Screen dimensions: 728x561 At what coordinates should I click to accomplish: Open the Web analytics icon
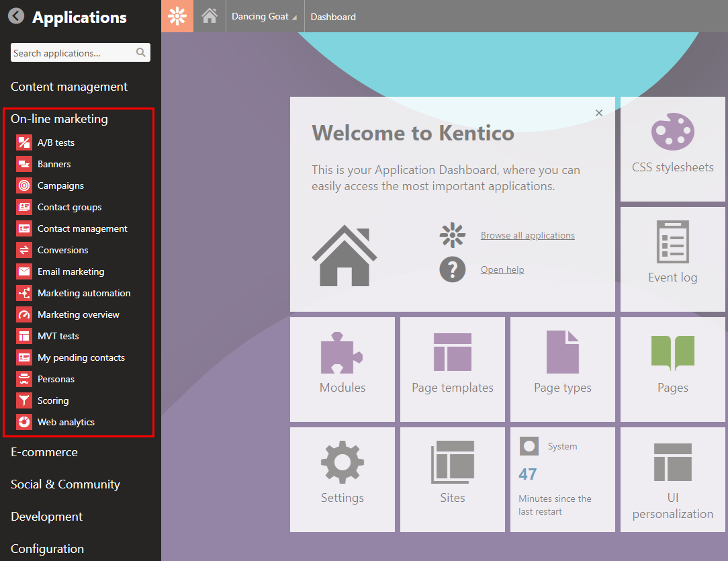[x=24, y=422]
